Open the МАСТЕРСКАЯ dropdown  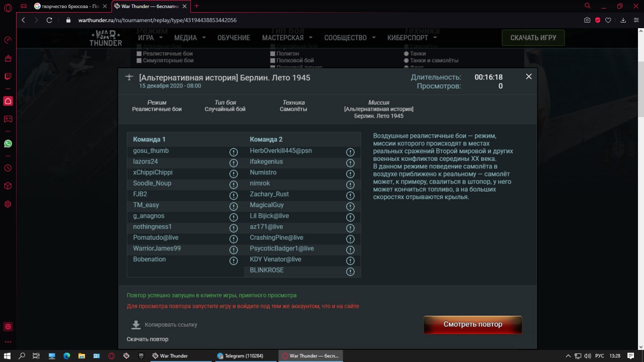click(x=287, y=38)
